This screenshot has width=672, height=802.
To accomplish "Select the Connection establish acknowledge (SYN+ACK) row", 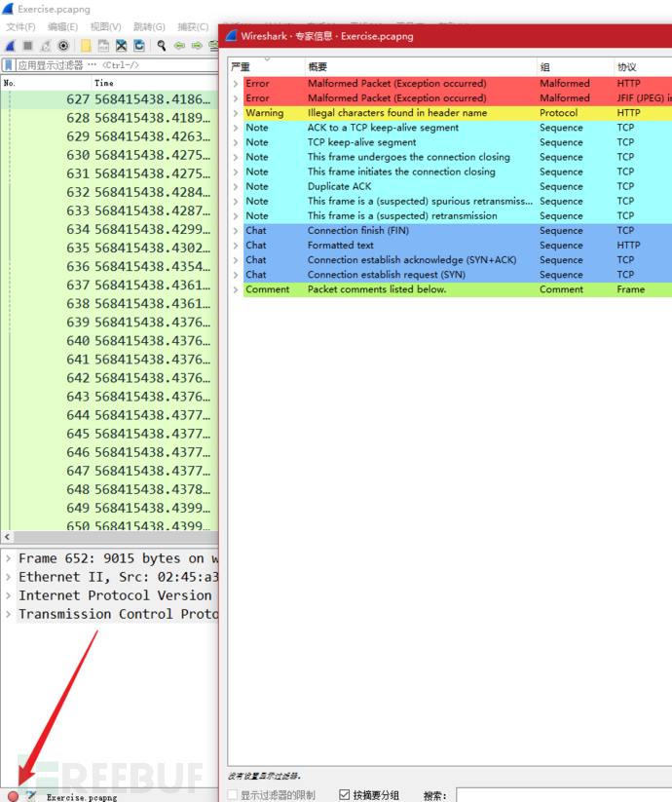I will pos(458,260).
